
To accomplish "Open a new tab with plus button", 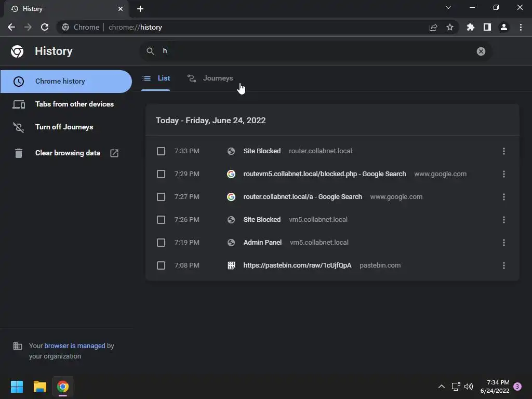I will [140, 9].
